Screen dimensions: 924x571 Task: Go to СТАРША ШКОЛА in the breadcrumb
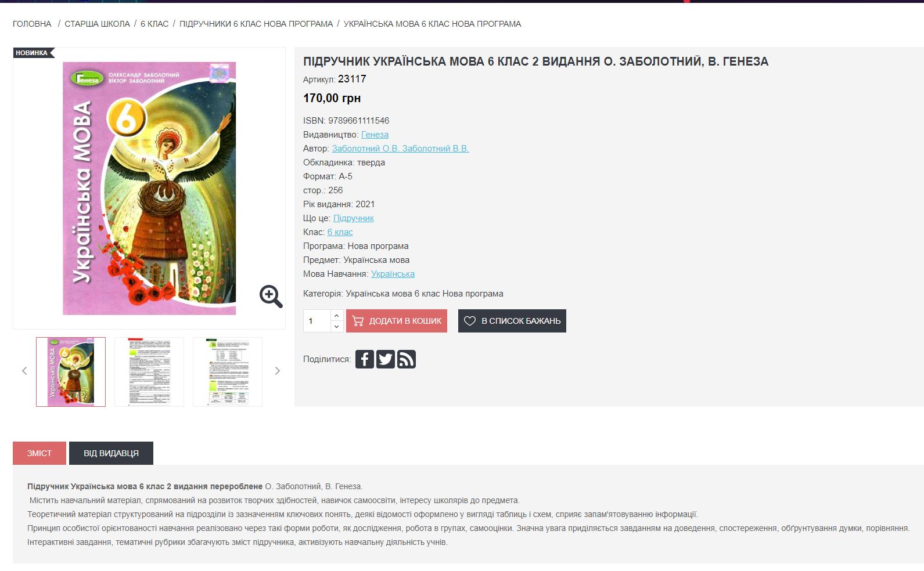tap(97, 24)
